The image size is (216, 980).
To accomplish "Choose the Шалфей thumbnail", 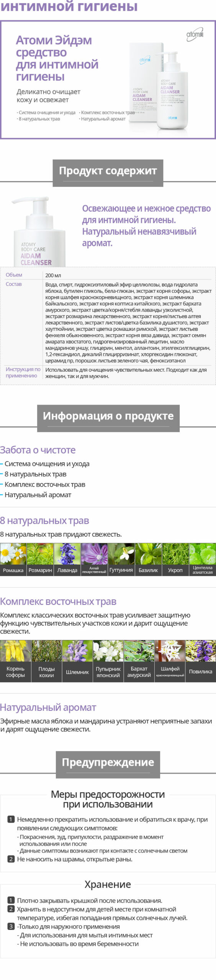I will pos(170,661).
